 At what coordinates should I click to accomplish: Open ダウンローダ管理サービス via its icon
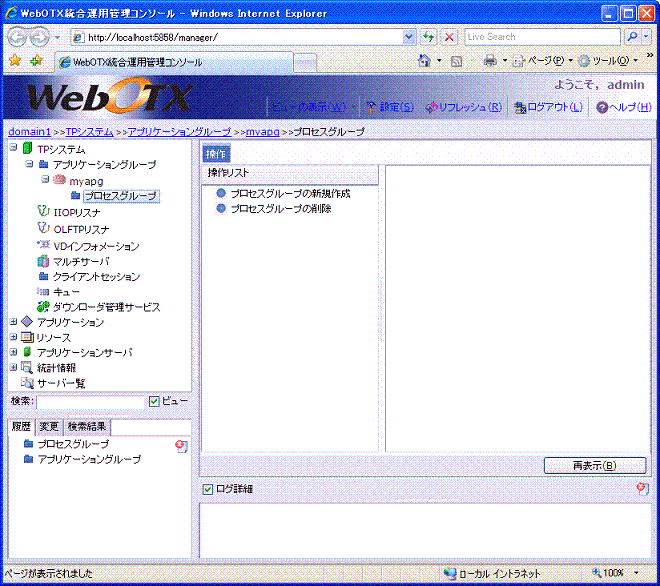tap(43, 307)
